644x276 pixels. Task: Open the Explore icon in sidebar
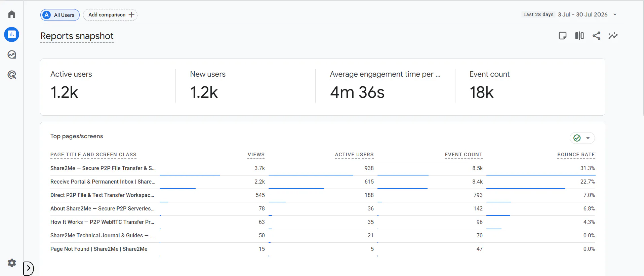[12, 54]
